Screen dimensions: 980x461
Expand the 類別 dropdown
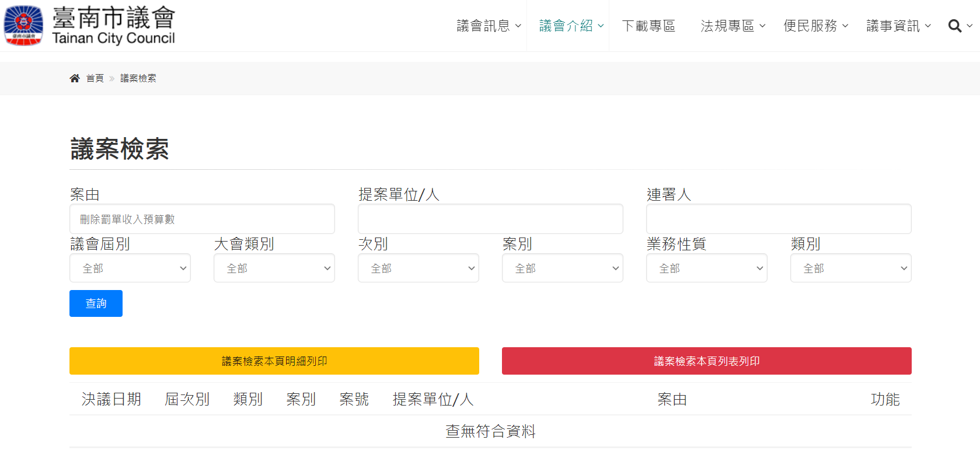[851, 268]
